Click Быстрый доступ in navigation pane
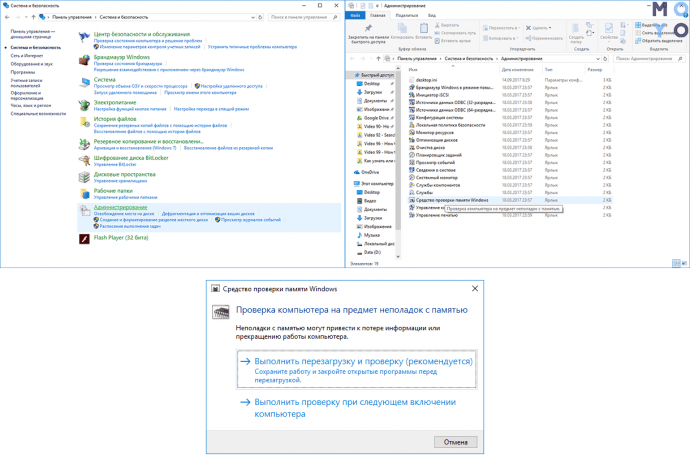 coord(374,75)
